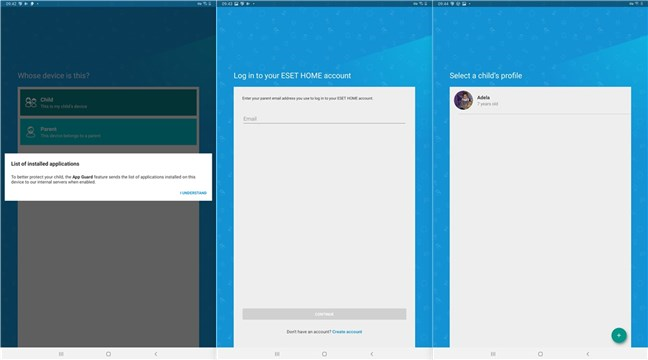Screen dimensions: 648x360
Task: Click the 'Don't have an account?' text
Action: pyautogui.click(x=309, y=332)
